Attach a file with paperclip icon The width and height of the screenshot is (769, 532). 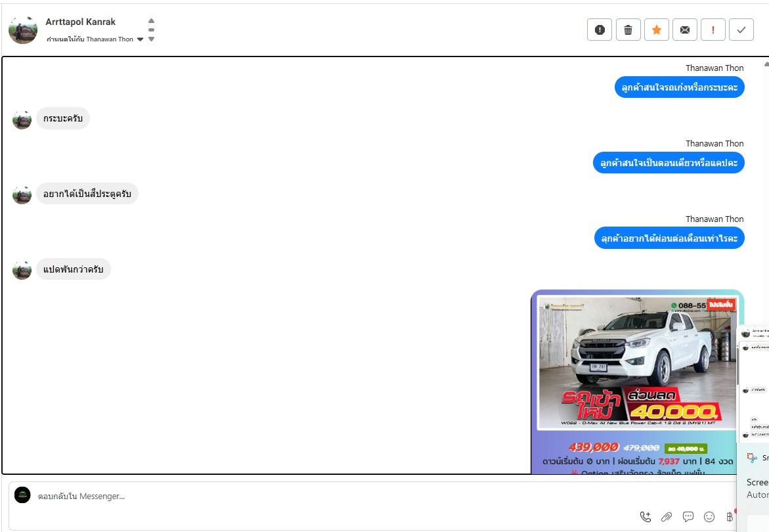pyautogui.click(x=666, y=516)
